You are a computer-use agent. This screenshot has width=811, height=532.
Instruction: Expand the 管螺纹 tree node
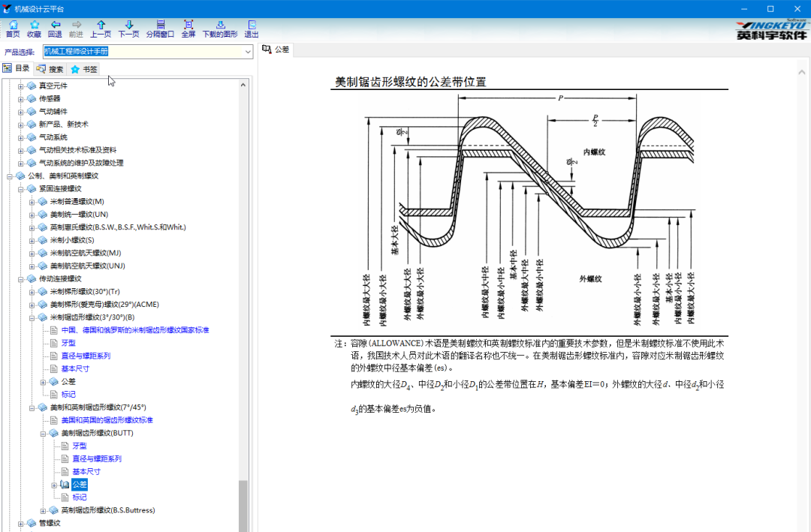click(x=22, y=523)
